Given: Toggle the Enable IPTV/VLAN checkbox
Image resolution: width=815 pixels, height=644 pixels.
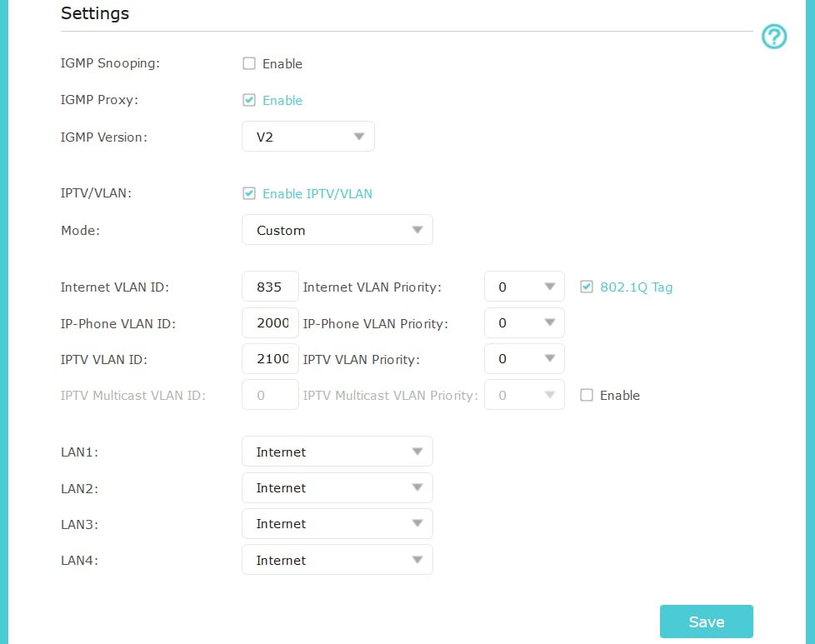Looking at the screenshot, I should pyautogui.click(x=249, y=193).
